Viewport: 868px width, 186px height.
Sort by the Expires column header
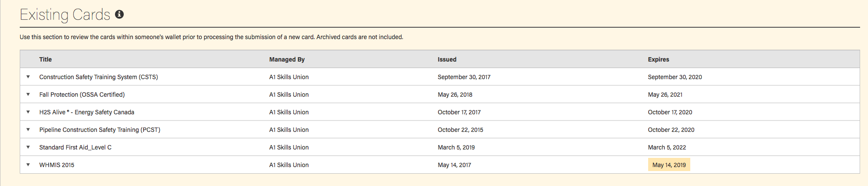658,59
